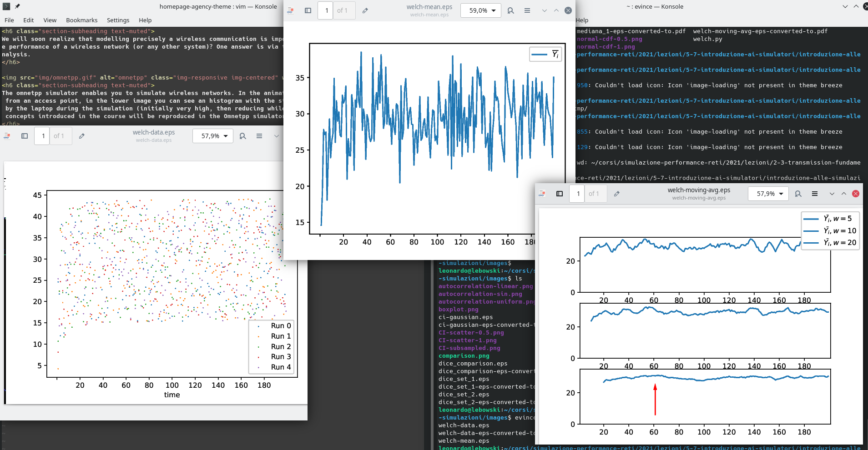The image size is (868, 450).
Task: Click 'Run 0' legend entry in scatter plot
Action: pos(281,326)
